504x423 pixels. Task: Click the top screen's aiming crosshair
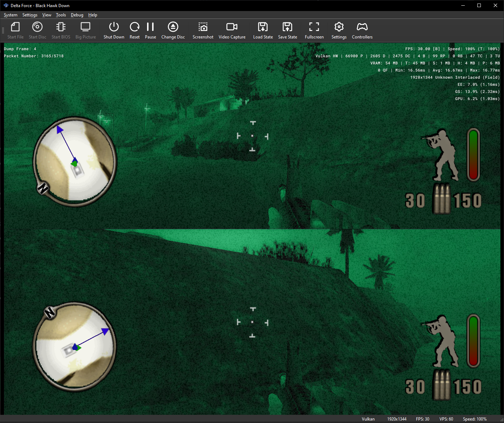(253, 136)
